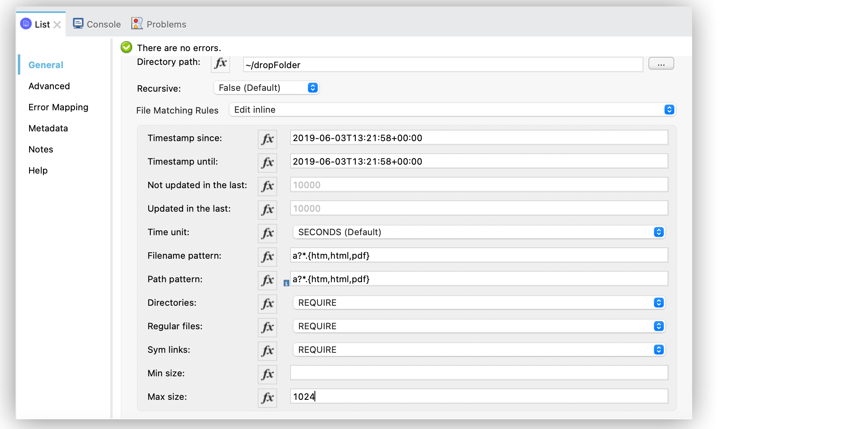Open the Regular files dropdown

point(479,326)
